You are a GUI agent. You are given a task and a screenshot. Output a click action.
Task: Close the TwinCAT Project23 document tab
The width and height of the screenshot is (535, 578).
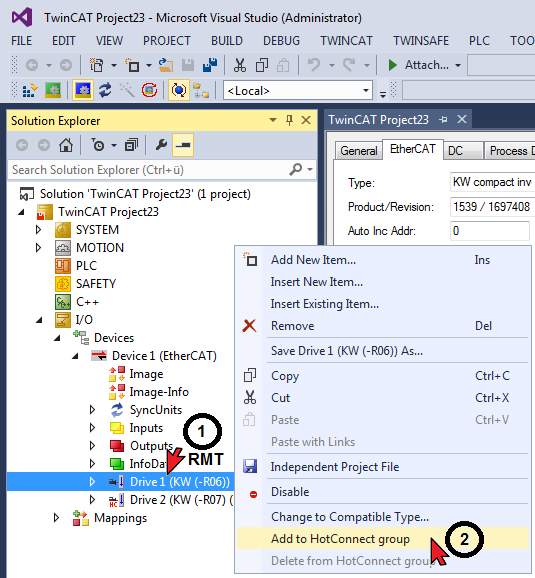coord(462,119)
